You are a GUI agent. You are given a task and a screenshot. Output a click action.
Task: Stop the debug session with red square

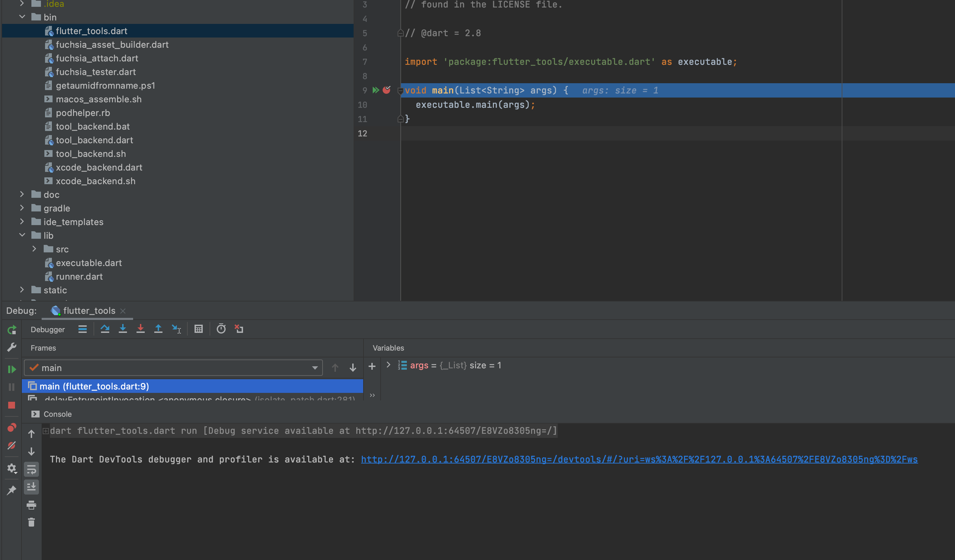[x=12, y=405]
